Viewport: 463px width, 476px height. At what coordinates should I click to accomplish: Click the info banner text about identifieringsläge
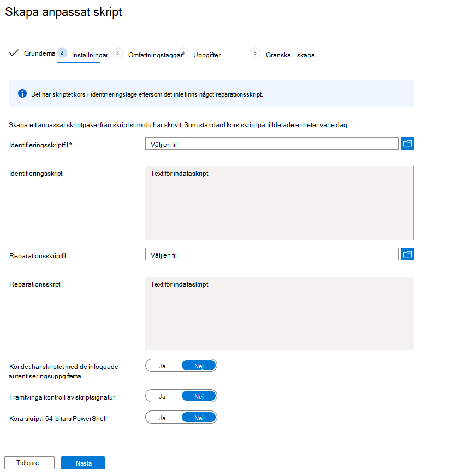pos(147,94)
